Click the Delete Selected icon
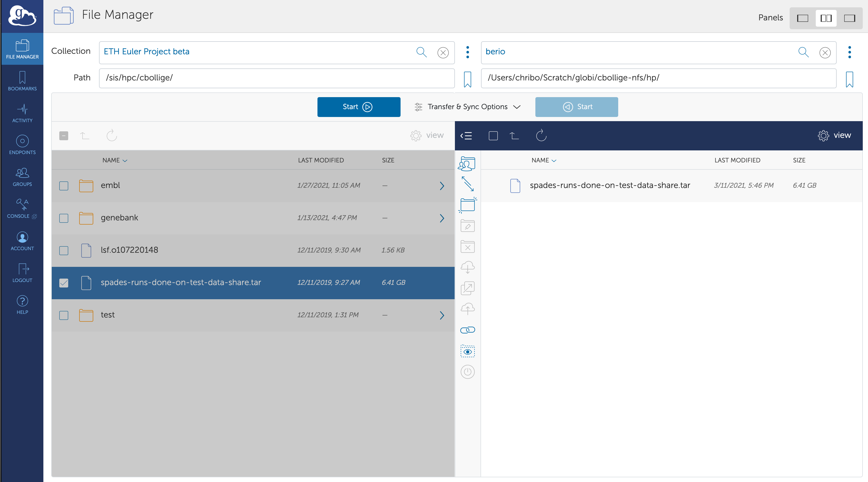Viewport: 868px width, 482px height. (467, 247)
